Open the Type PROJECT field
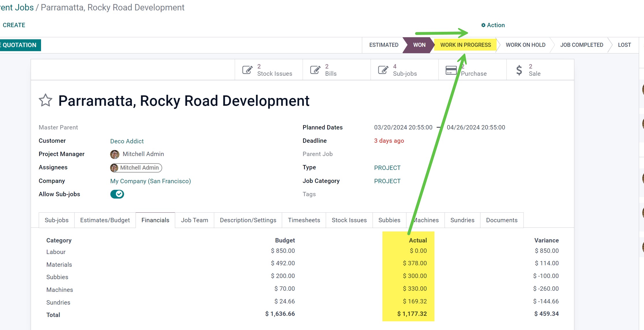 point(387,168)
